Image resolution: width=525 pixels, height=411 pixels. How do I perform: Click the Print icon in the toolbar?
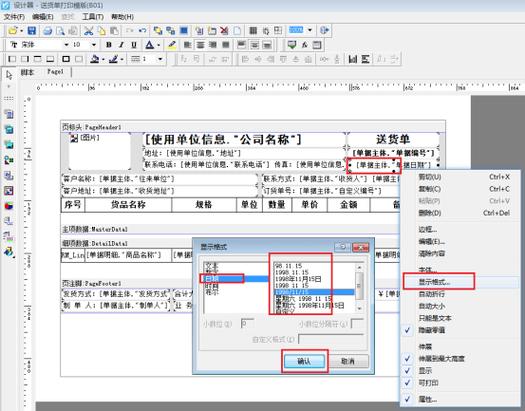pyautogui.click(x=48, y=31)
